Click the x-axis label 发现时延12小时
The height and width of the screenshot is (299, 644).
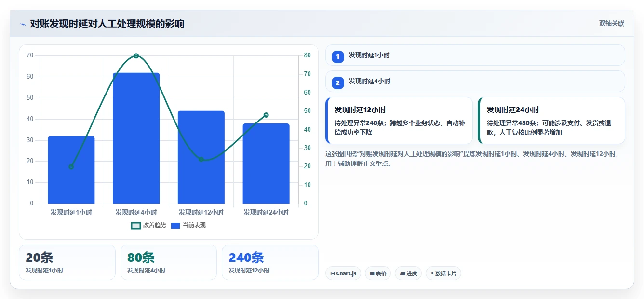click(201, 212)
